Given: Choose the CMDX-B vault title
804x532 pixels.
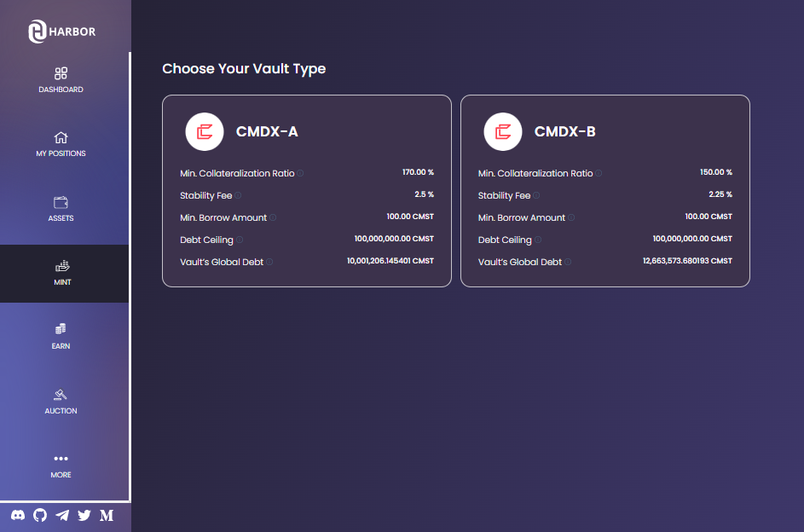Looking at the screenshot, I should click(x=565, y=131).
